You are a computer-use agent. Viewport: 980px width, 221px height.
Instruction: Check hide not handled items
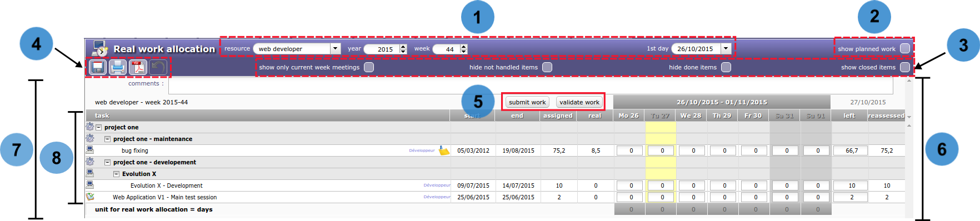tap(547, 67)
